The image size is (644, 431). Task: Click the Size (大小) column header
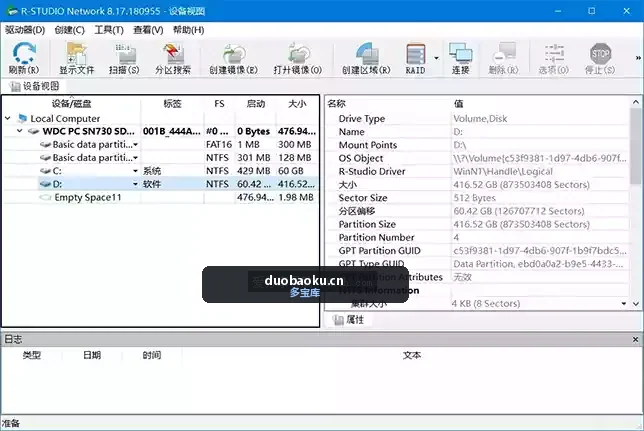pos(297,104)
